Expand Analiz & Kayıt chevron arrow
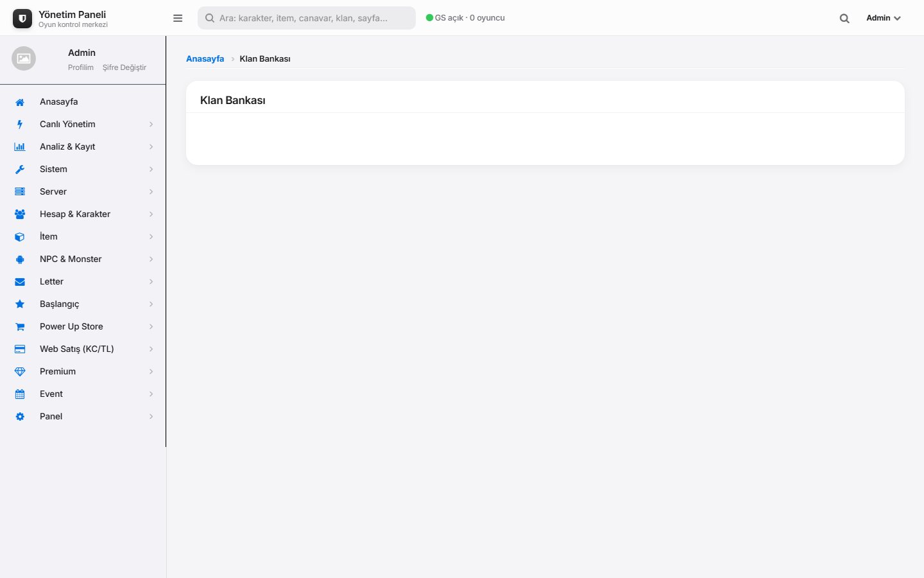The image size is (924, 578). pyautogui.click(x=151, y=147)
